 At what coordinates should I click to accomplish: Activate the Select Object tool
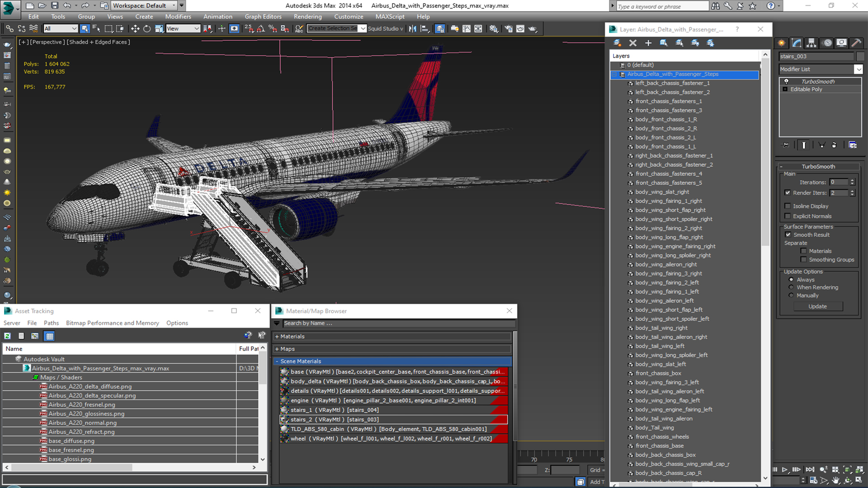coord(85,28)
